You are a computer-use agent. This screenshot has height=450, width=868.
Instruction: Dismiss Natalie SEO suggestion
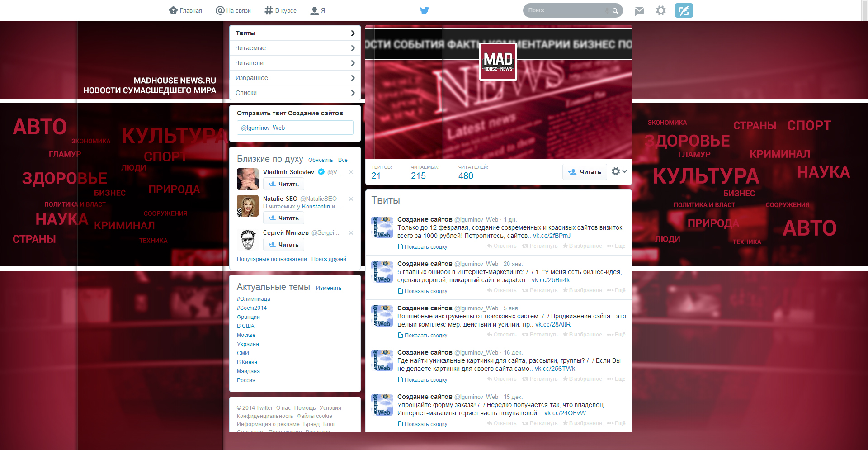click(351, 199)
